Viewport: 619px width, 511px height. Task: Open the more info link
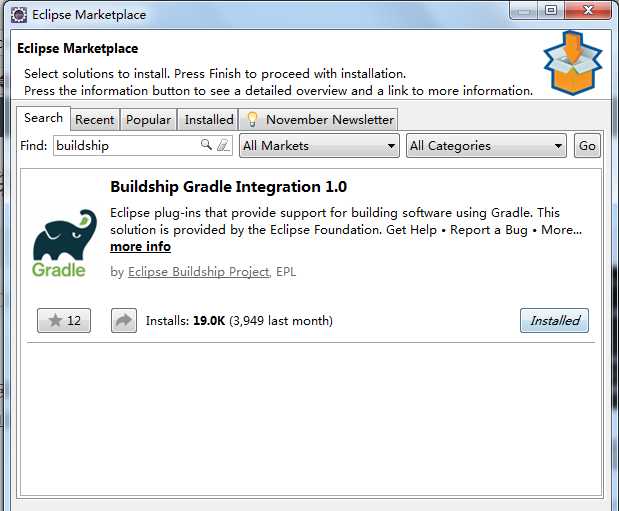tap(141, 246)
